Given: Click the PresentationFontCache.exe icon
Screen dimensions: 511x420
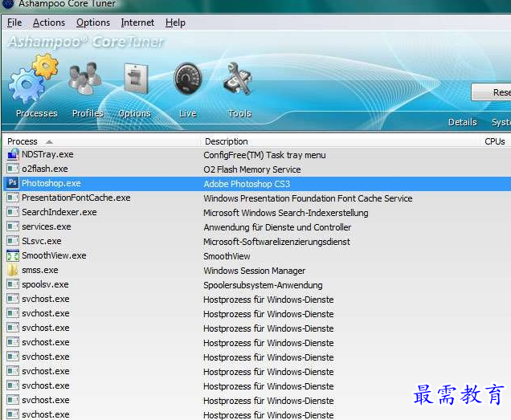Looking at the screenshot, I should (x=13, y=198).
